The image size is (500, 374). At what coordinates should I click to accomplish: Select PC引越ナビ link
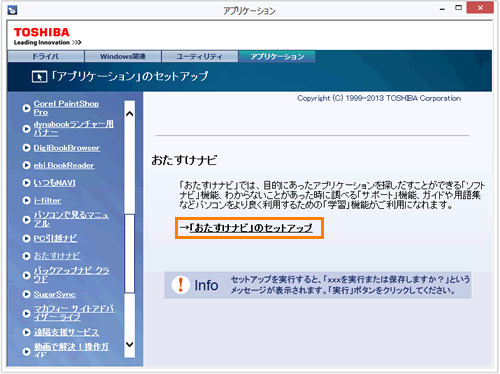[55, 238]
